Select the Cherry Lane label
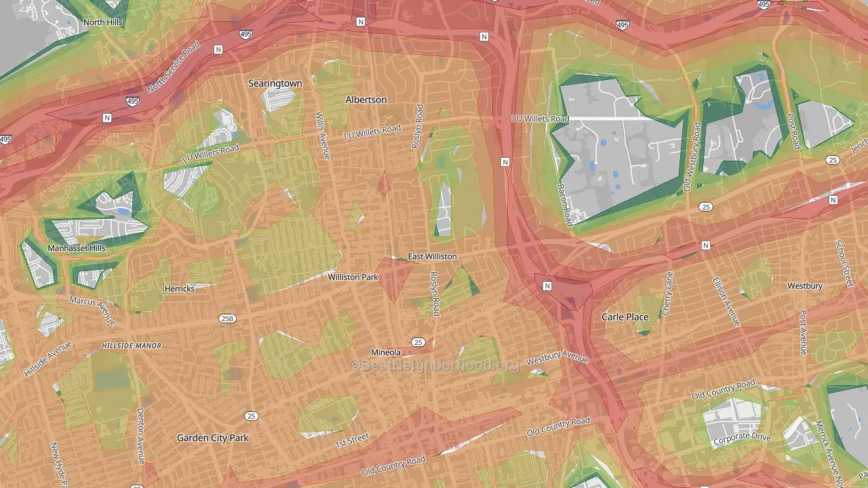 pos(667,293)
